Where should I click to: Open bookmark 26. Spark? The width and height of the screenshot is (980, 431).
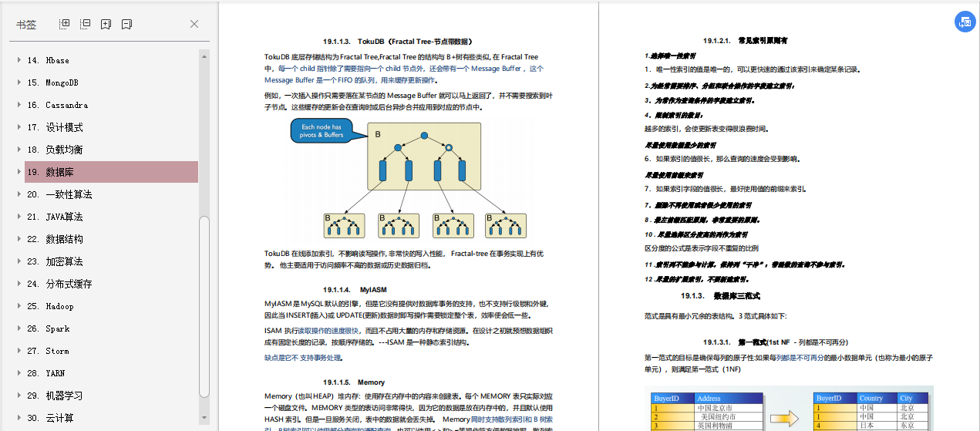[x=48, y=328]
